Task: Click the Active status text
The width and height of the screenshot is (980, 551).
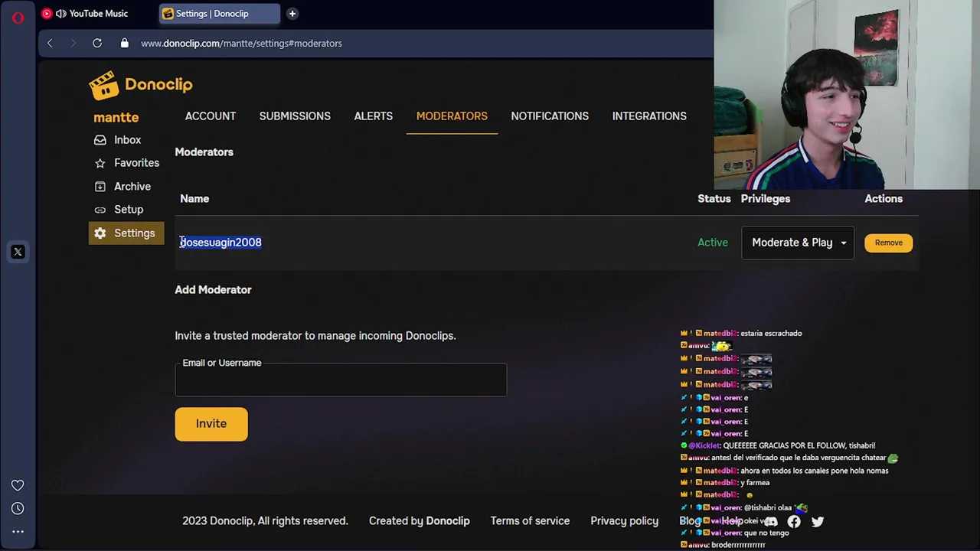Action: point(713,243)
